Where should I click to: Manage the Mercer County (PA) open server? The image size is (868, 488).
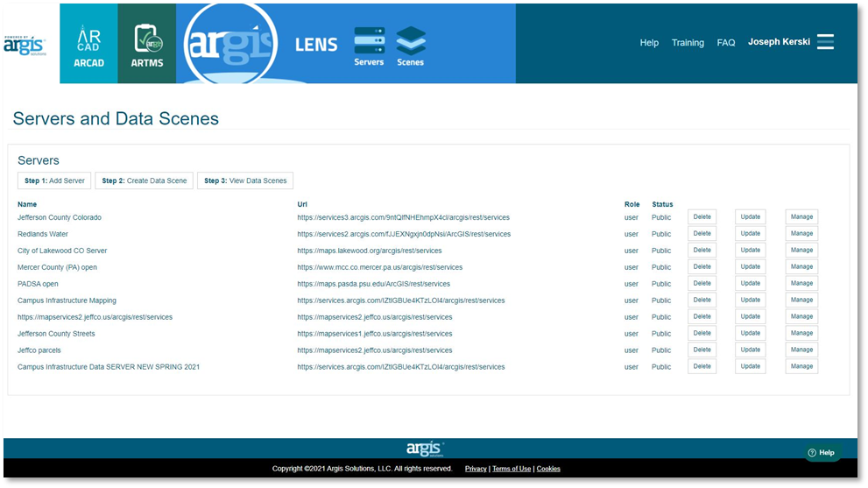801,267
